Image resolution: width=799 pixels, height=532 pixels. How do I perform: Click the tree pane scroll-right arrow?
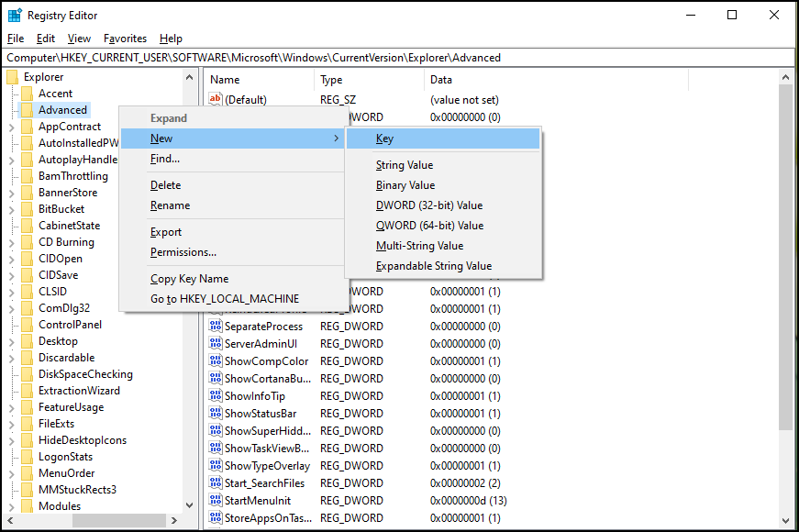pos(174,520)
